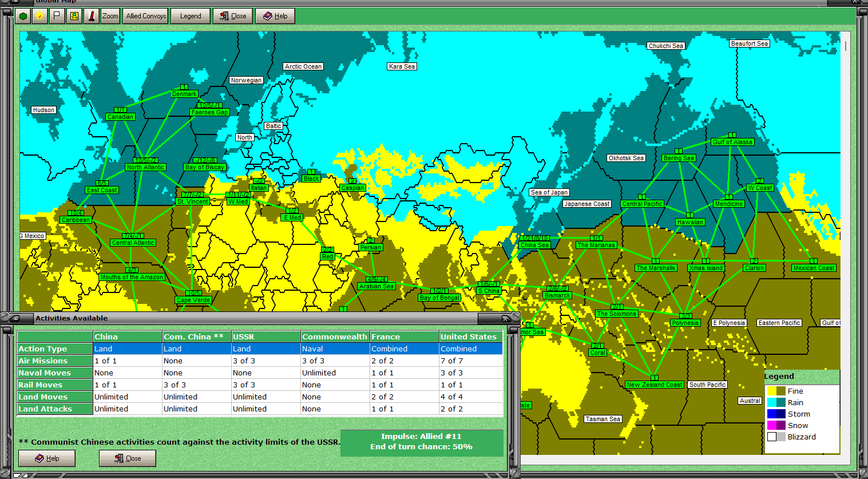Select the Central Pacific sea area
Viewport: 868px width, 479px height.
click(x=643, y=204)
